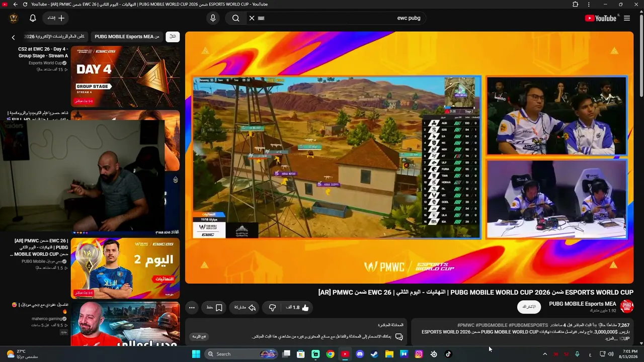
Task: Open the browser extensions puzzle icon
Action: [576, 5]
